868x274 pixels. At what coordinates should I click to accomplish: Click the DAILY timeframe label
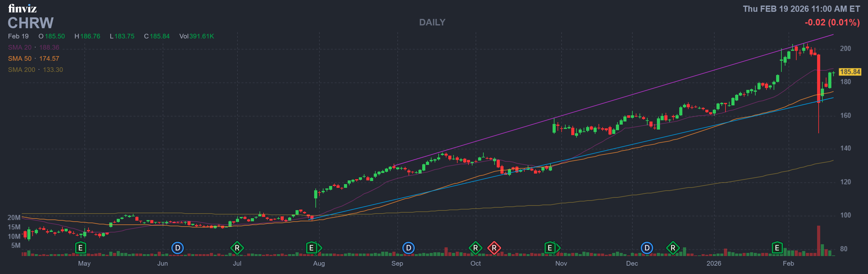click(x=432, y=22)
